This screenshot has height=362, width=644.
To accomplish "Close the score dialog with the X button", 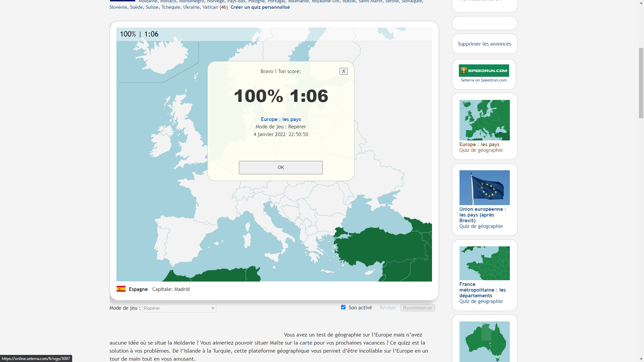I will click(x=343, y=71).
